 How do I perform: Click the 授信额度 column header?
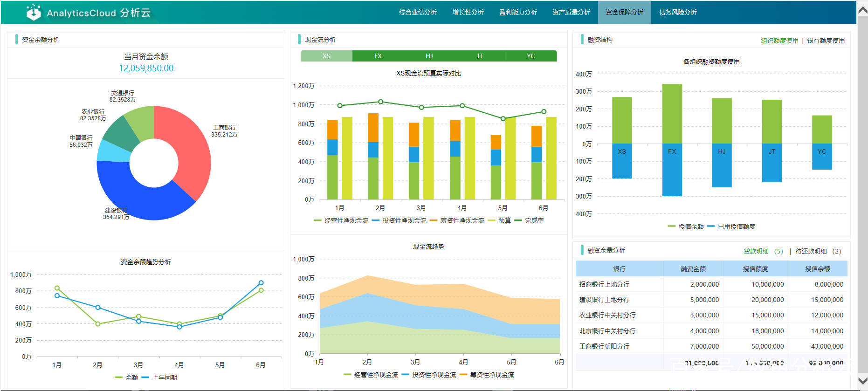pos(755,269)
